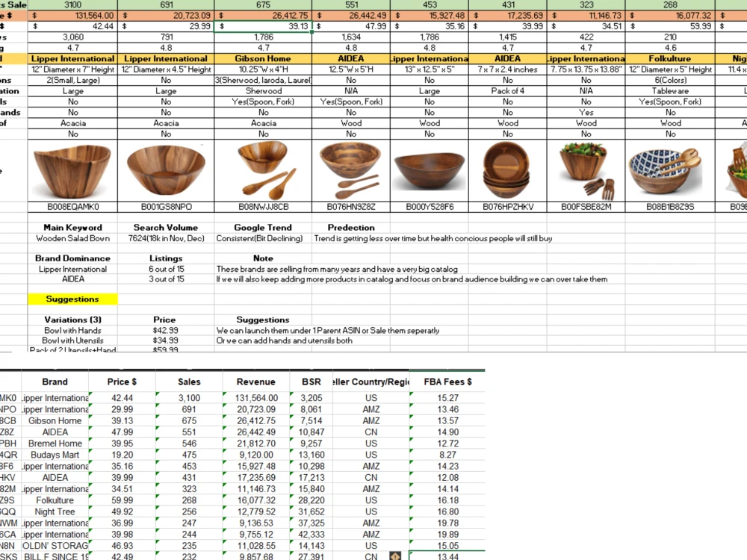Select the $34.99 suggested price cell
This screenshot has width=747, height=560.
click(166, 340)
